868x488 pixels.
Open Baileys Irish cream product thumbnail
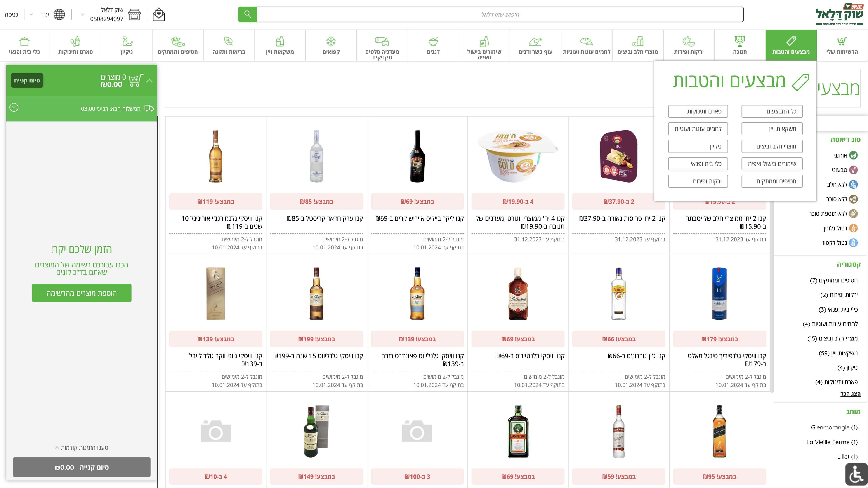[x=417, y=156]
